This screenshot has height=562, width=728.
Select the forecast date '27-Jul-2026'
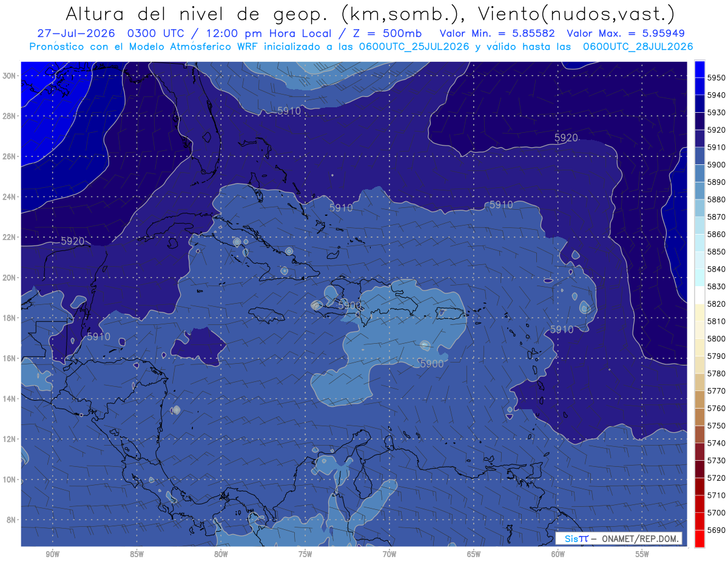click(76, 33)
